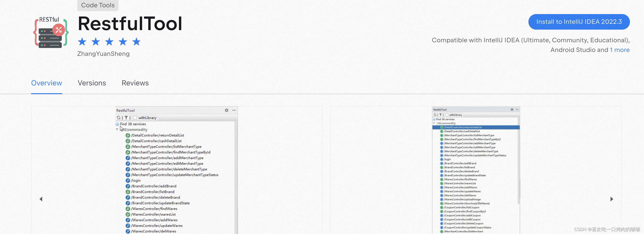Image resolution: width=644 pixels, height=234 pixels.
Task: Select /MerchantTypeController/listMerchantType in left panel
Action: coord(166,147)
